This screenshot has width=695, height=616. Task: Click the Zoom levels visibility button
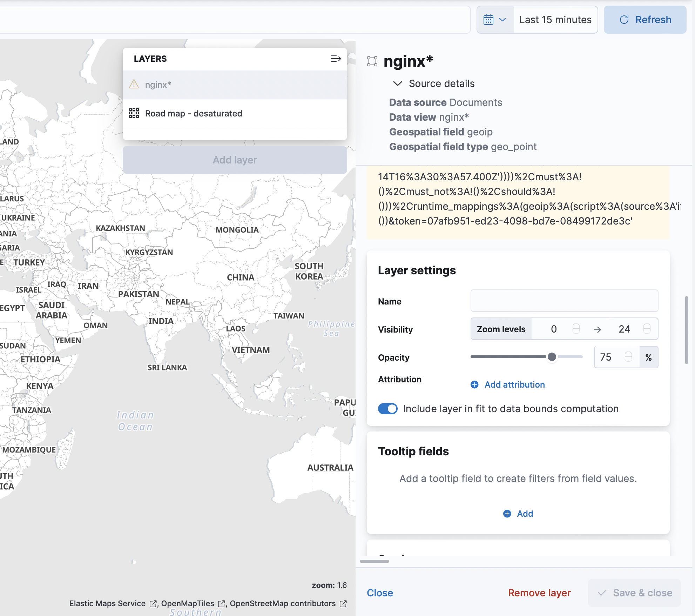[501, 329]
